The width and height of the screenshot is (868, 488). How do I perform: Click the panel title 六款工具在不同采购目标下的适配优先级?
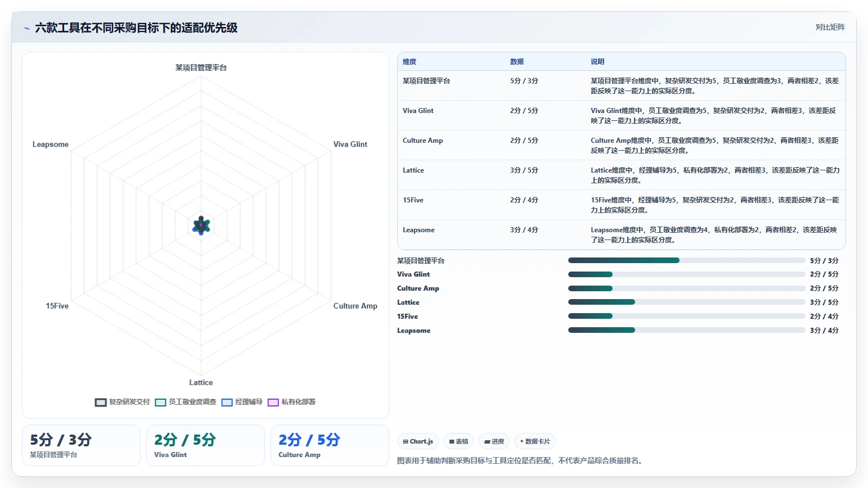tap(136, 28)
